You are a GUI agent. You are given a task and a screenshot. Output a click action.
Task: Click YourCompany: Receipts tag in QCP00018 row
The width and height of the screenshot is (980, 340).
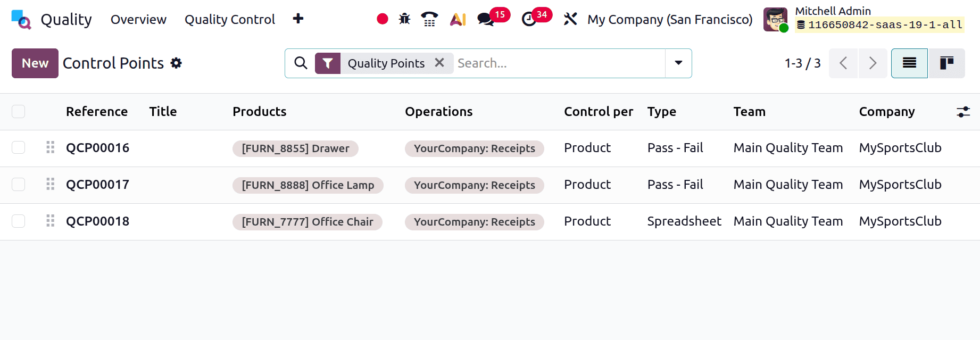475,222
